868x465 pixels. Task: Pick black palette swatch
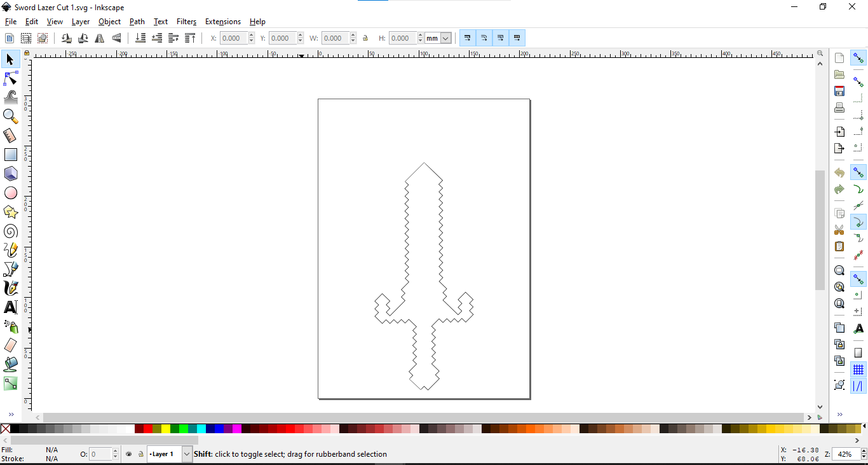tap(15, 429)
